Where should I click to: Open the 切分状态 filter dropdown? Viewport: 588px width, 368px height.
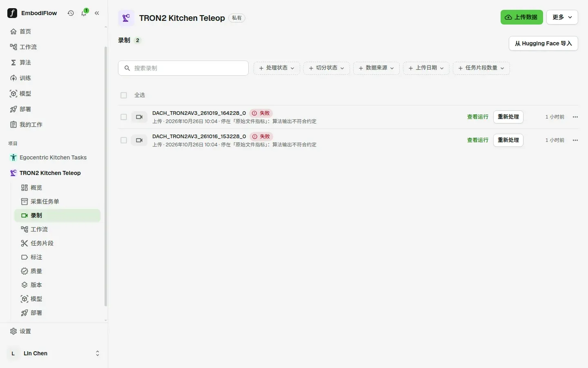tap(326, 68)
